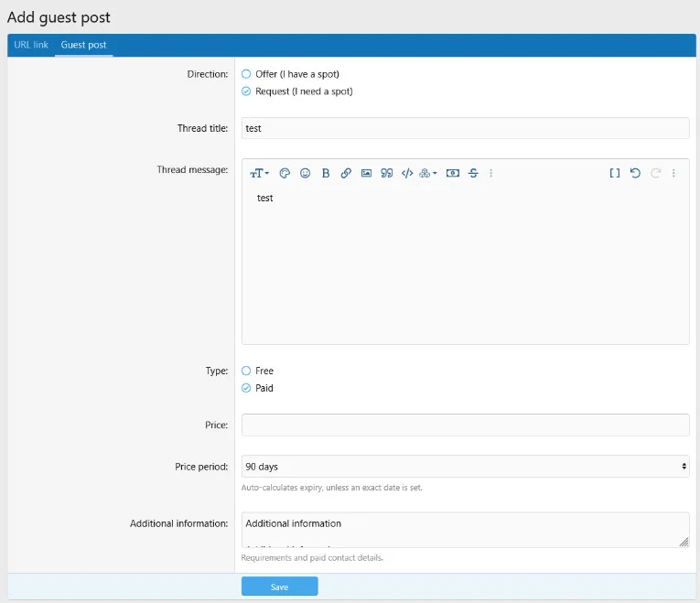Apply strikethrough formatting
Image resolution: width=700 pixels, height=603 pixels.
click(473, 173)
